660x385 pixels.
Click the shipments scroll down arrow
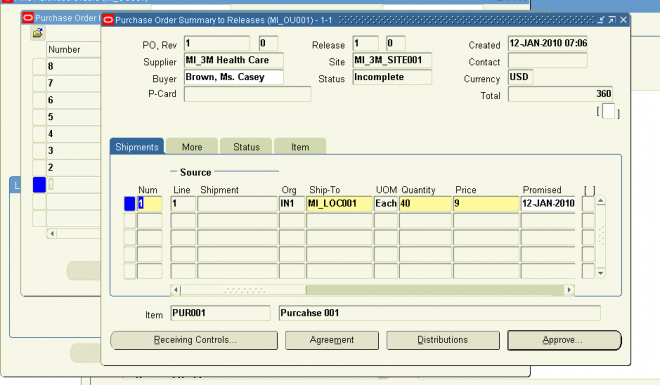pos(601,273)
